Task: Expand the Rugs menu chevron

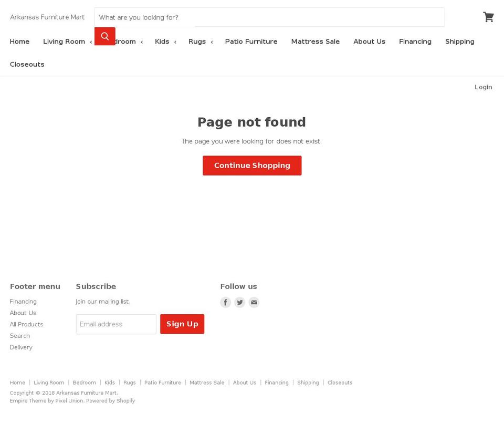Action: click(x=212, y=42)
